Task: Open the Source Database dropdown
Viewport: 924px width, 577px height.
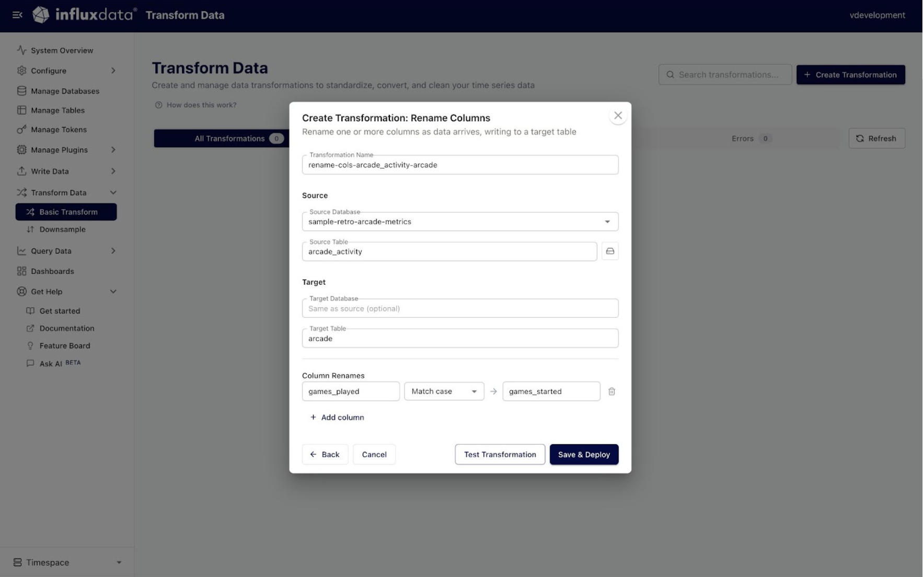Action: tap(460, 222)
